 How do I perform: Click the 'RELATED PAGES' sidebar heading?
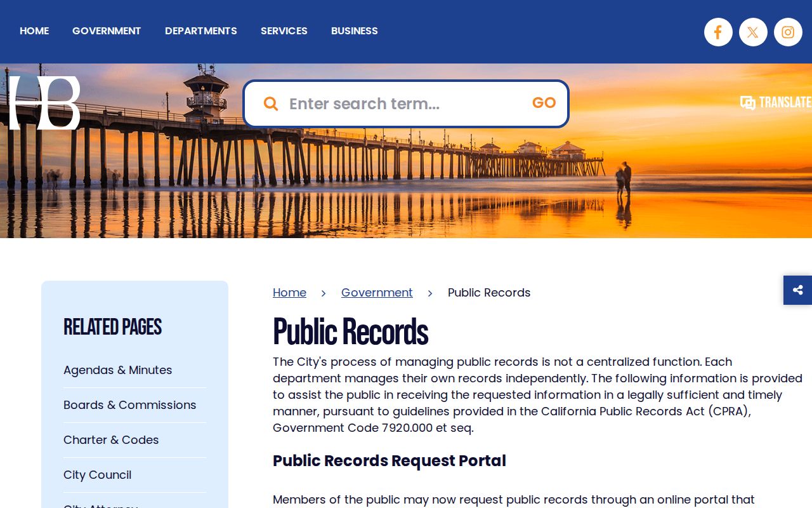[113, 327]
